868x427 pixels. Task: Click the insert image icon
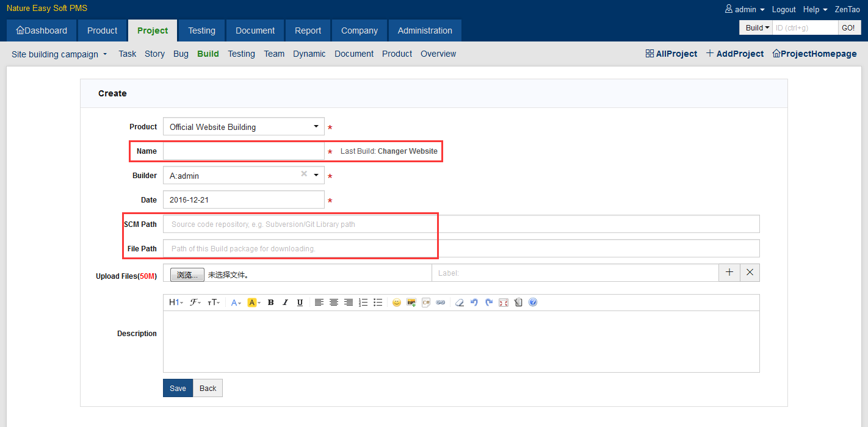pyautogui.click(x=411, y=303)
